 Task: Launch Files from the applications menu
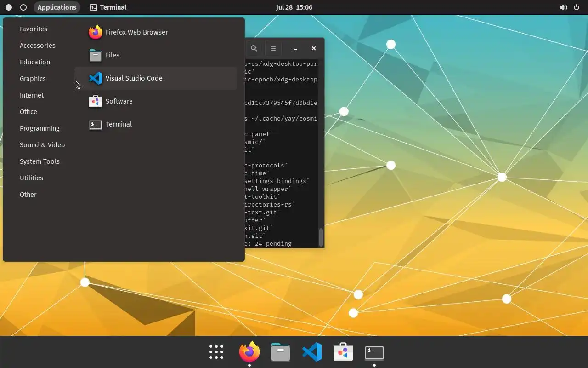click(x=156, y=55)
